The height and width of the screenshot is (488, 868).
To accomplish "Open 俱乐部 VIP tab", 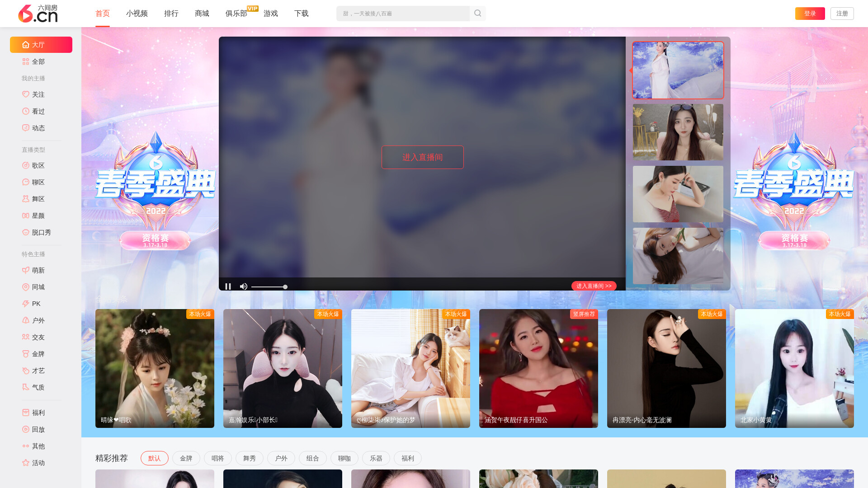I will [236, 14].
